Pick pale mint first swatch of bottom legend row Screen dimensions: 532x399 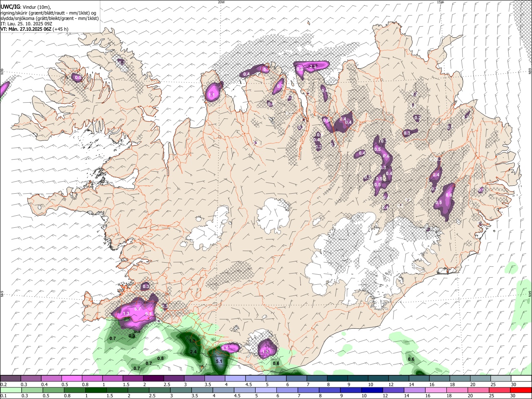(x=10, y=390)
